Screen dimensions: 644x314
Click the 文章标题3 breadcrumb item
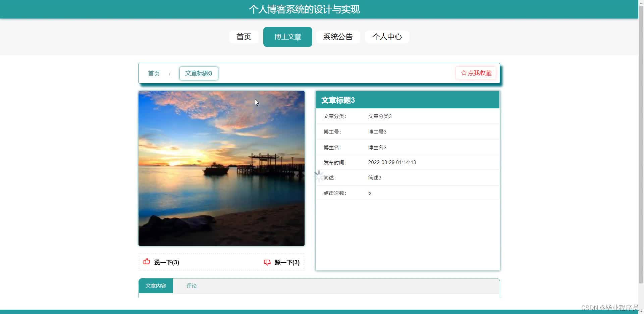199,73
